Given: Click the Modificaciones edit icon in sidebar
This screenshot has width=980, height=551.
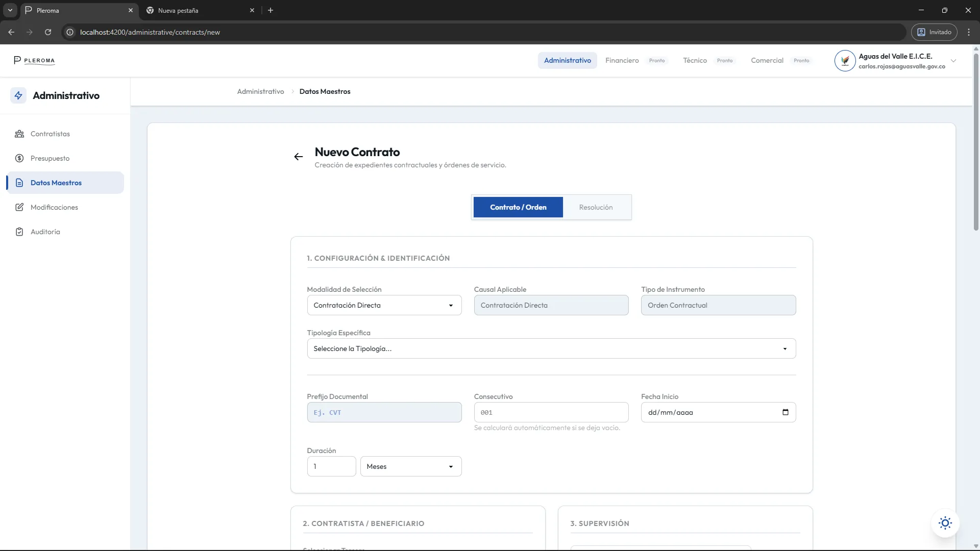Looking at the screenshot, I should [19, 207].
